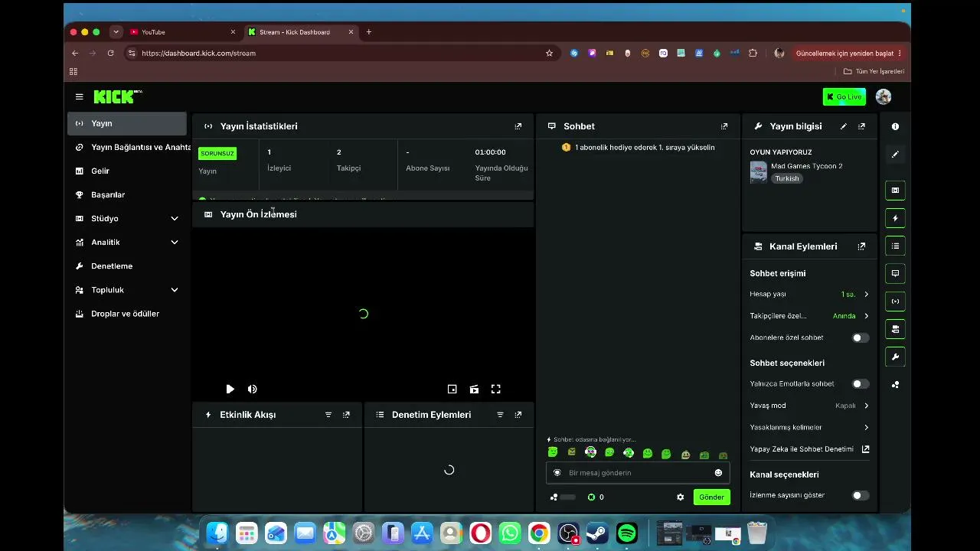
Task: Play the stream preview
Action: tap(230, 390)
